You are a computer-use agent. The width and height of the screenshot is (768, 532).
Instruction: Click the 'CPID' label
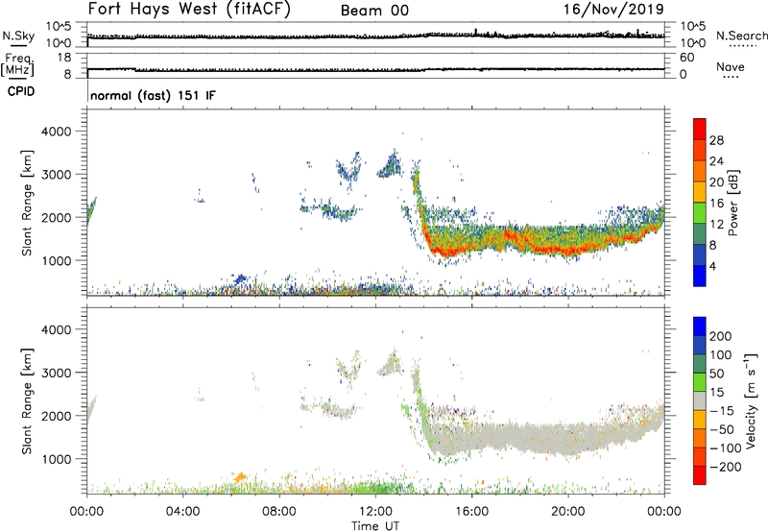click(21, 91)
